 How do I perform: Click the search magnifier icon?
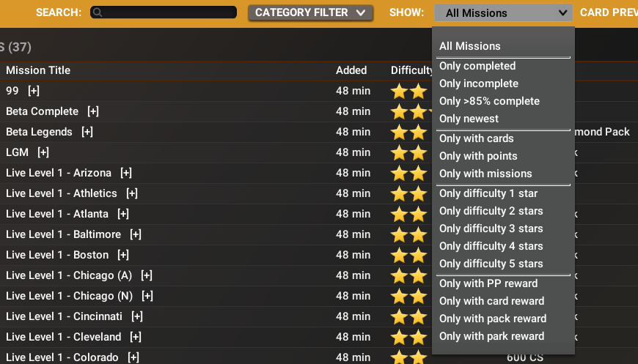pos(98,12)
